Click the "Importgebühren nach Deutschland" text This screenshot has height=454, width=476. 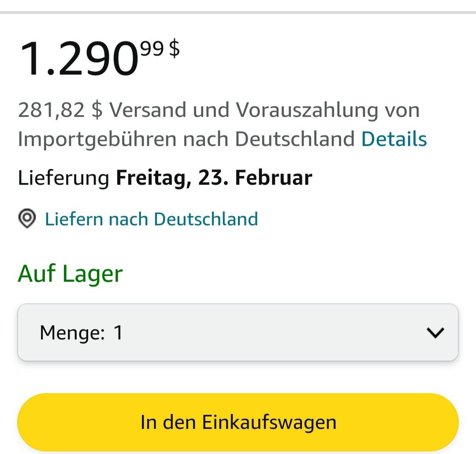pos(186,139)
